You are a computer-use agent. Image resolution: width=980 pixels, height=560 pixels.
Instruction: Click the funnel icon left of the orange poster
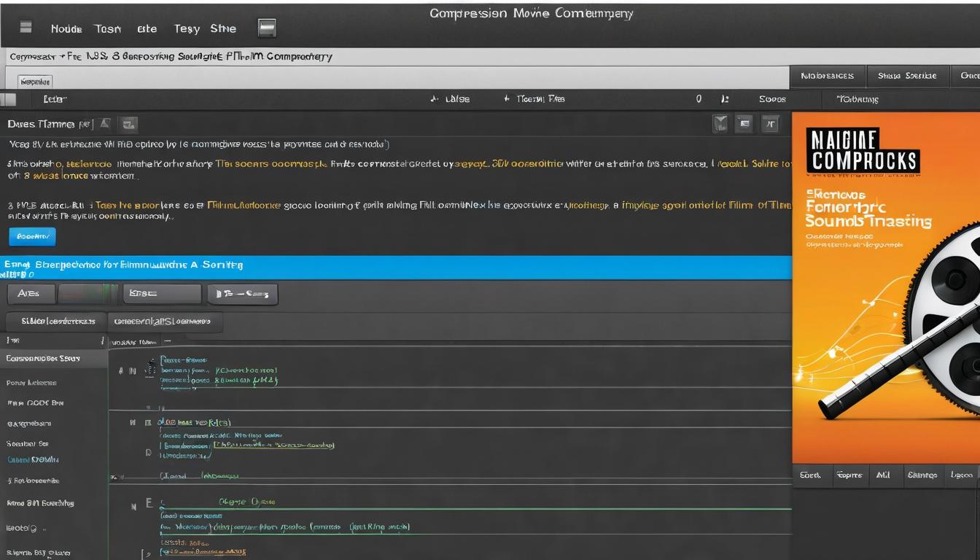(x=720, y=124)
